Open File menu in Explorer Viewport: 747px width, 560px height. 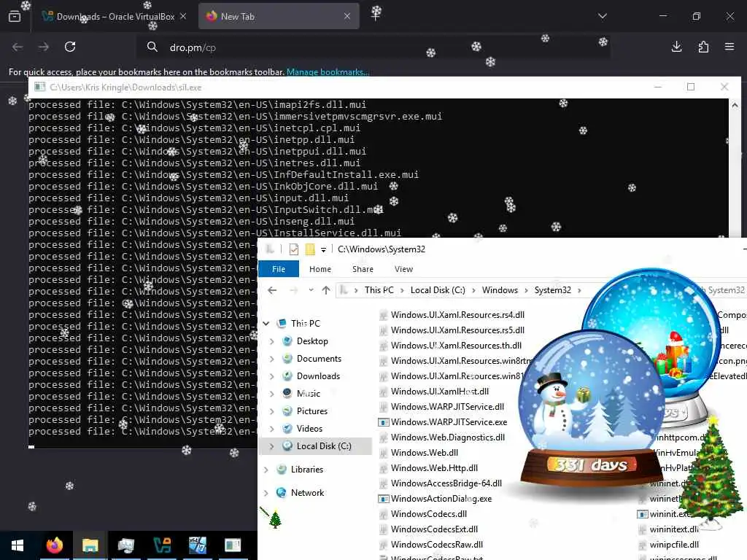tap(278, 269)
